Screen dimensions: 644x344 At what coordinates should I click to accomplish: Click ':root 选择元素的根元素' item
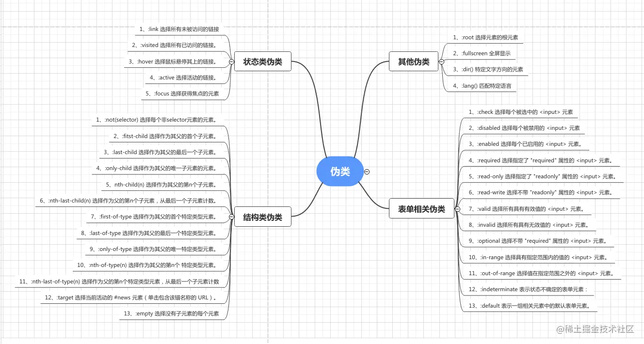486,37
